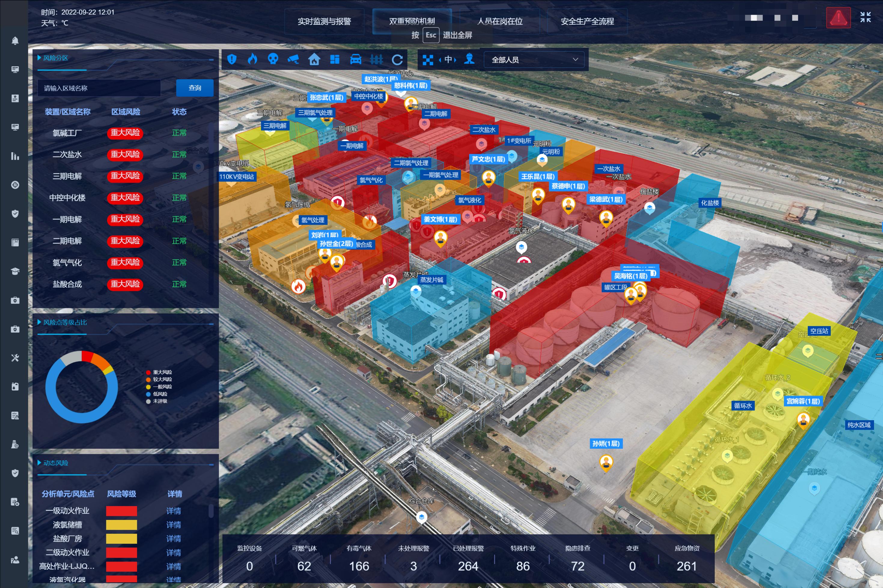
Task: Click the red alarm warning triangle icon
Action: click(838, 18)
